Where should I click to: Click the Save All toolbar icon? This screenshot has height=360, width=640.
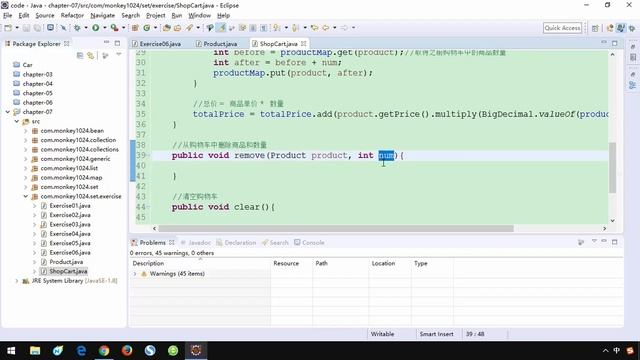pyautogui.click(x=37, y=28)
